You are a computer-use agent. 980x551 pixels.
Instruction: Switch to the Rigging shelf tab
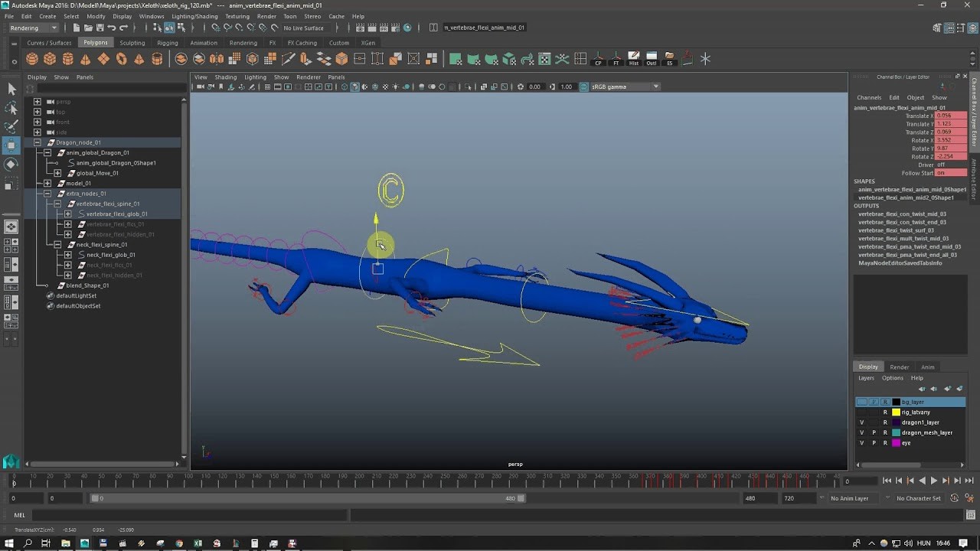pos(167,43)
